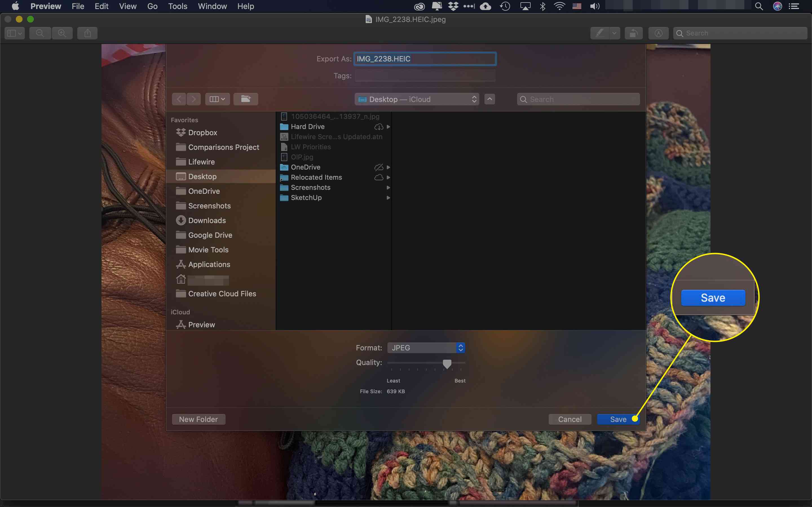Open the Tools menu
The image size is (812, 507).
pyautogui.click(x=177, y=6)
